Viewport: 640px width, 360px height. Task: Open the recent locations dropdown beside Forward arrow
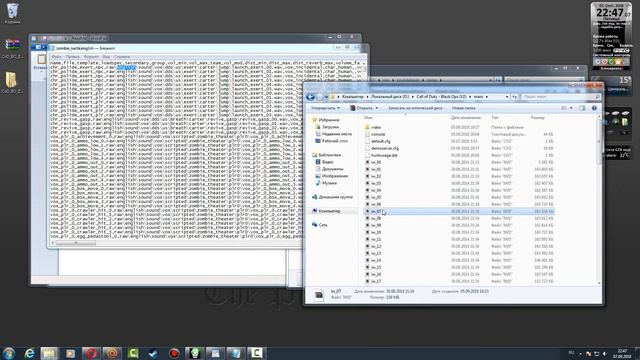click(x=327, y=97)
